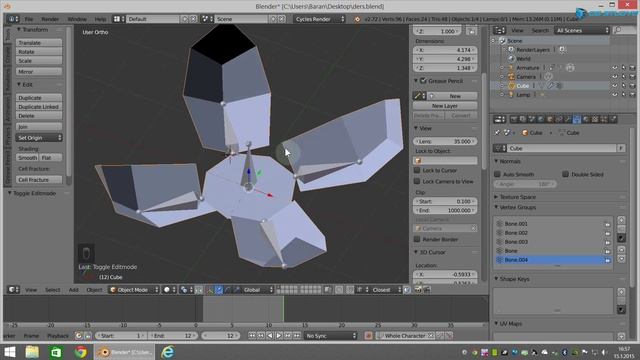Toggle automatic keyframe record button
Image resolution: width=640 pixels, height=360 pixels.
pos(368,336)
